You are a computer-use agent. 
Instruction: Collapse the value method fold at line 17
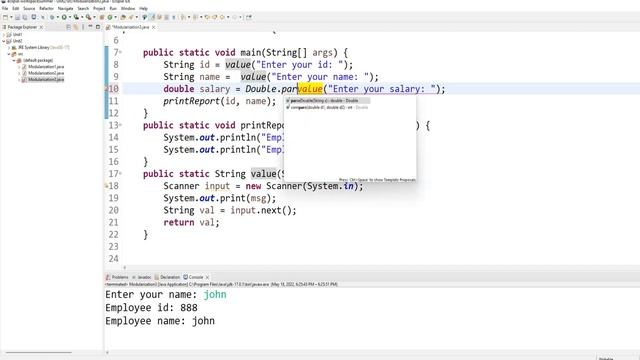[x=121, y=174]
